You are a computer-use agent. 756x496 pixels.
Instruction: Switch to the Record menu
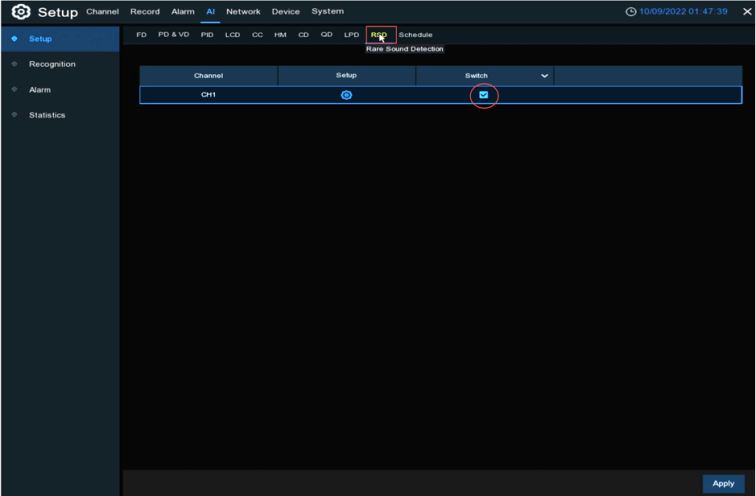[x=145, y=12]
